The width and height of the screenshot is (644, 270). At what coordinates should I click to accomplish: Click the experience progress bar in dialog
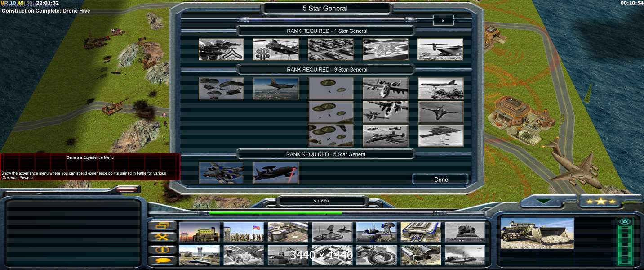(326, 20)
